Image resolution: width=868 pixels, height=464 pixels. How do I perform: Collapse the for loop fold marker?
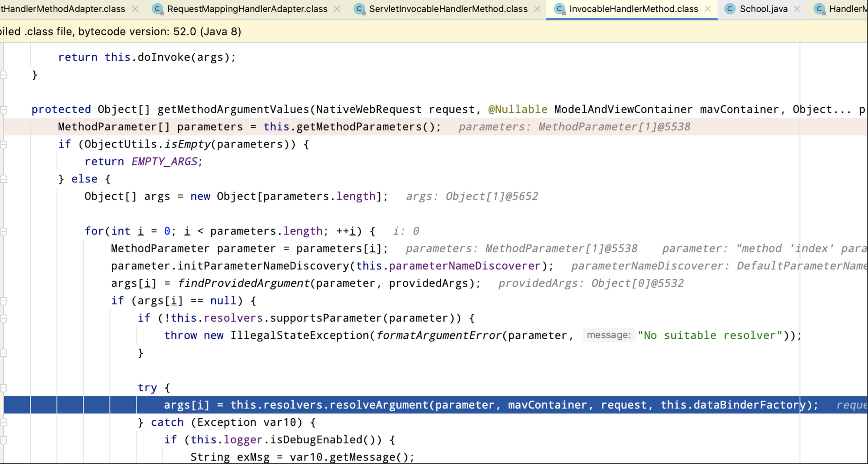point(4,231)
